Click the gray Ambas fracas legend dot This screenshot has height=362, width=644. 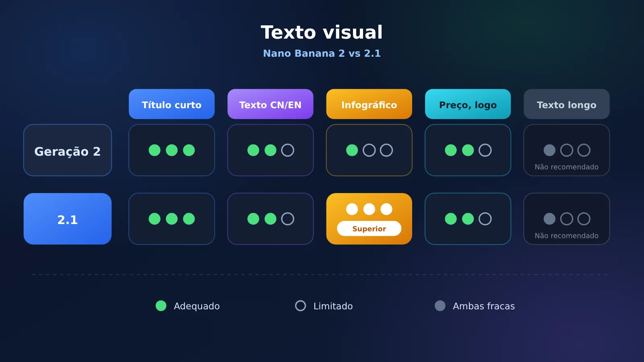tap(440, 306)
